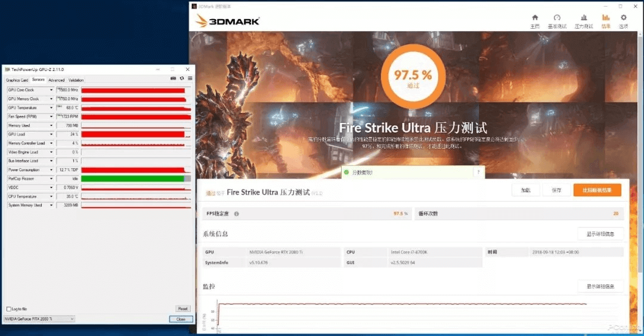
Task: Click the NVIDIA GeForce RTX 2080 Ti GPU text
Action: point(276,252)
